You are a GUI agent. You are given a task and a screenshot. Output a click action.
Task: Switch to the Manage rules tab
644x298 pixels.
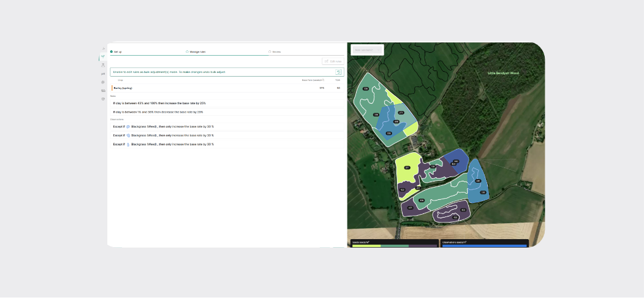(195, 52)
